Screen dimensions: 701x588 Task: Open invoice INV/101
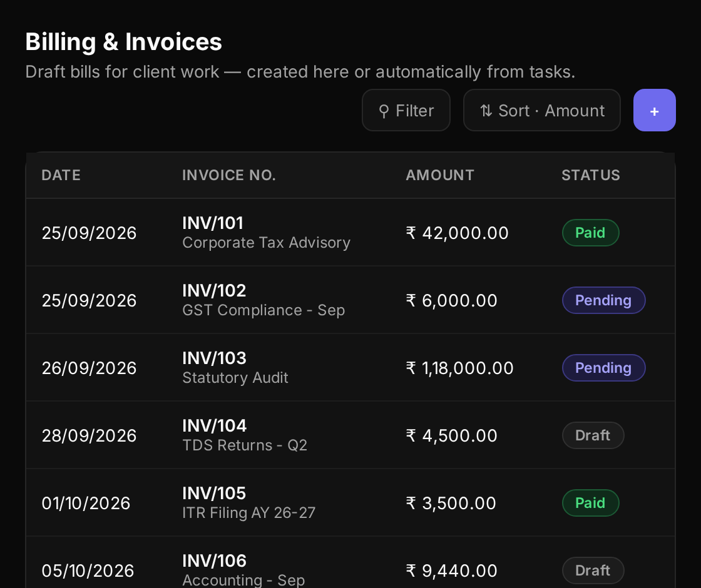pos(213,223)
